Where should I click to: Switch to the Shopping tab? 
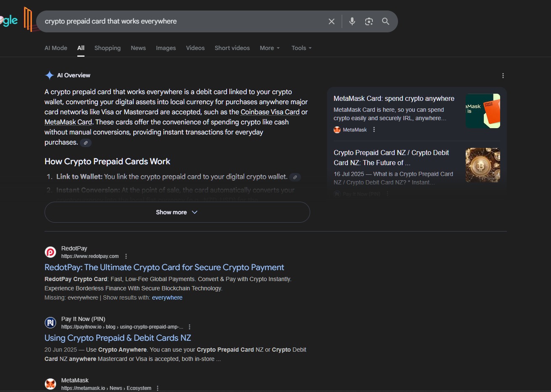pos(108,48)
